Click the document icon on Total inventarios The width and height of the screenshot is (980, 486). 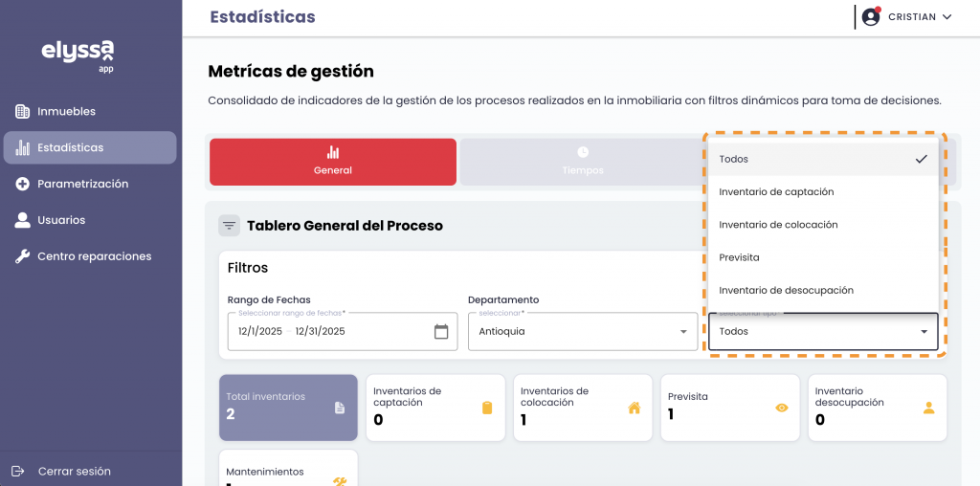(x=339, y=408)
